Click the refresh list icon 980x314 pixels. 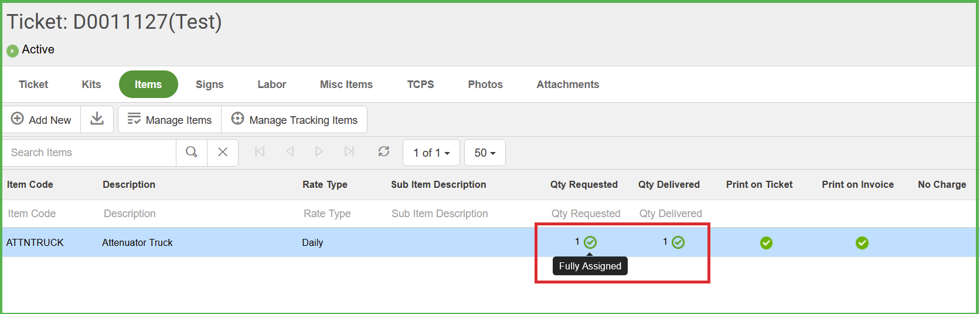coord(384,151)
